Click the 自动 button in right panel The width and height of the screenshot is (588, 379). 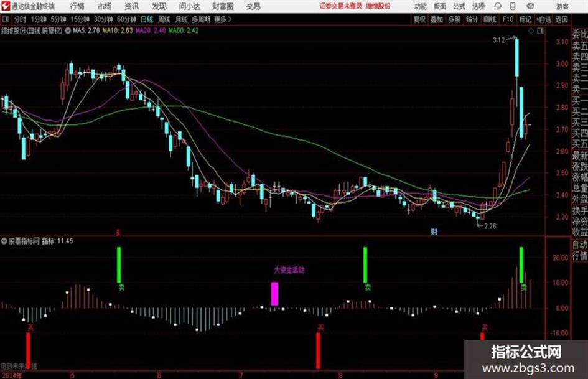pyautogui.click(x=580, y=245)
